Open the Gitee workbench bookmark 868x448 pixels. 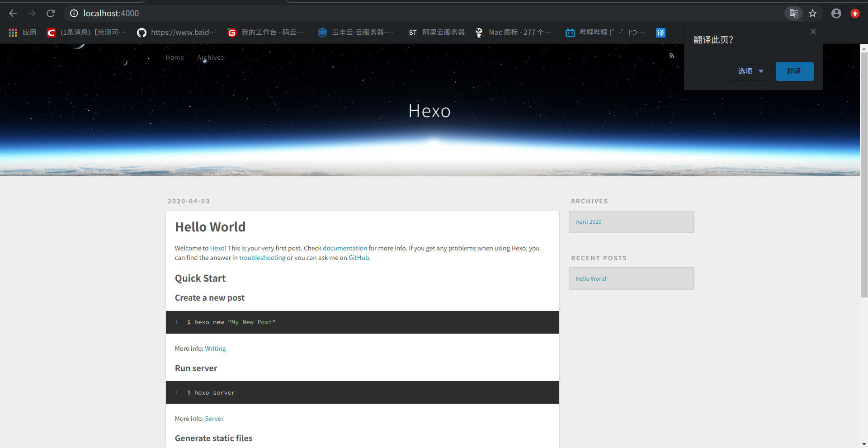tap(266, 33)
